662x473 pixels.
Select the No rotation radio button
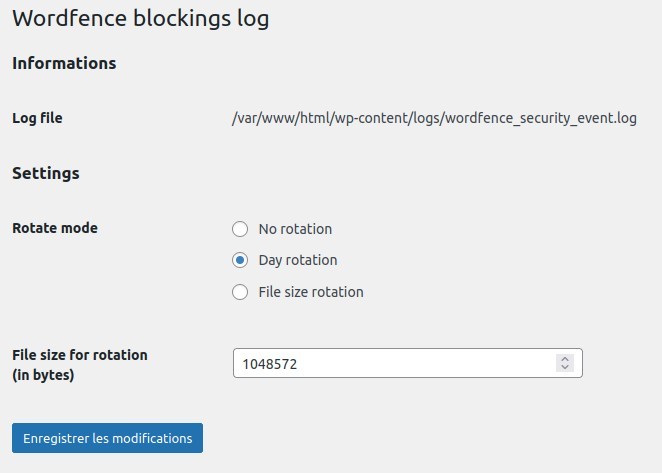point(240,229)
